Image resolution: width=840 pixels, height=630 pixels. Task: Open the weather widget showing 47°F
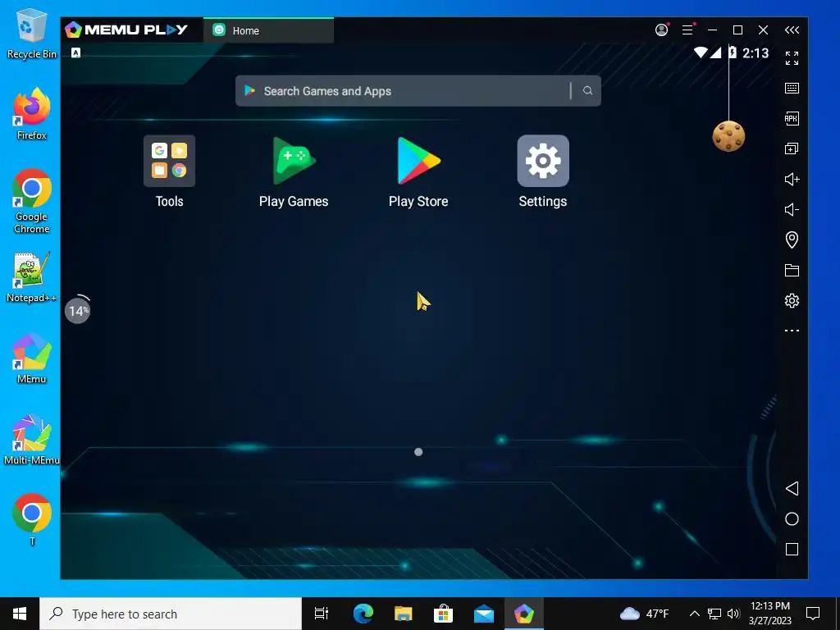pyautogui.click(x=645, y=614)
